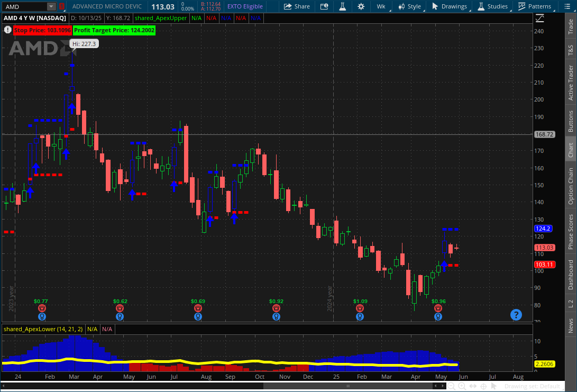This screenshot has width=577, height=392.
Task: Open the Dashboard side tab
Action: click(x=571, y=275)
